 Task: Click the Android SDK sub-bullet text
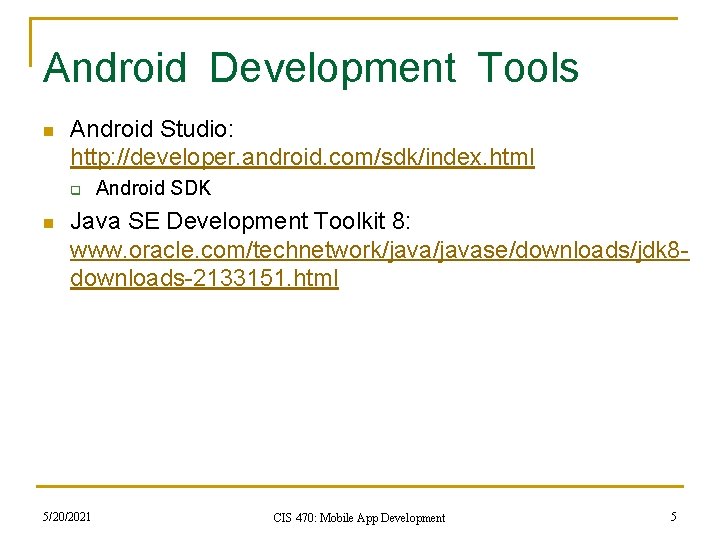(x=153, y=188)
